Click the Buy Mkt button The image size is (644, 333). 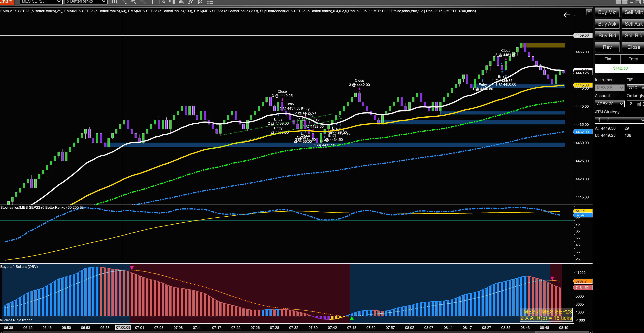pyautogui.click(x=607, y=12)
